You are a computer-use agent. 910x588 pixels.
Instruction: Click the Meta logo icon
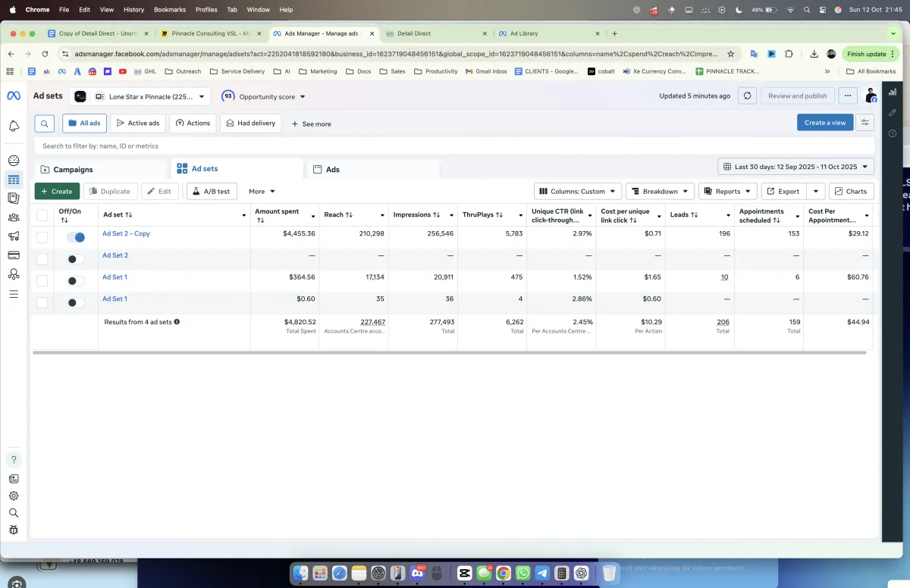tap(14, 96)
